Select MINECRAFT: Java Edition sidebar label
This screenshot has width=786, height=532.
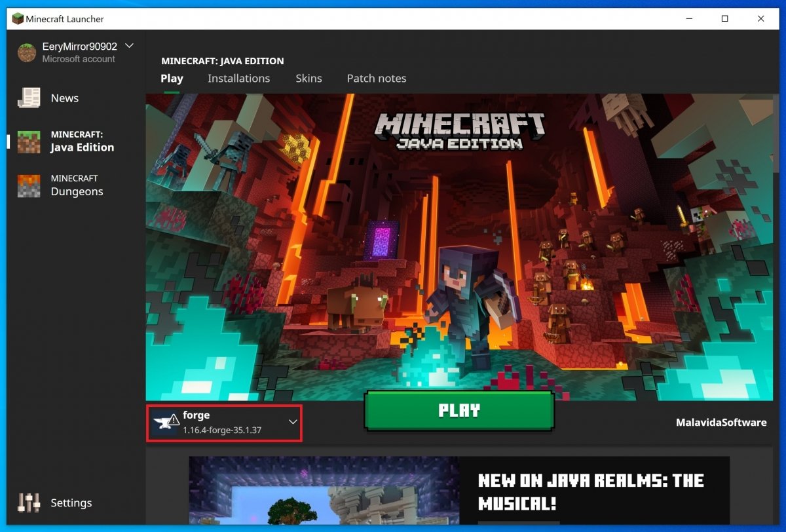(x=83, y=142)
